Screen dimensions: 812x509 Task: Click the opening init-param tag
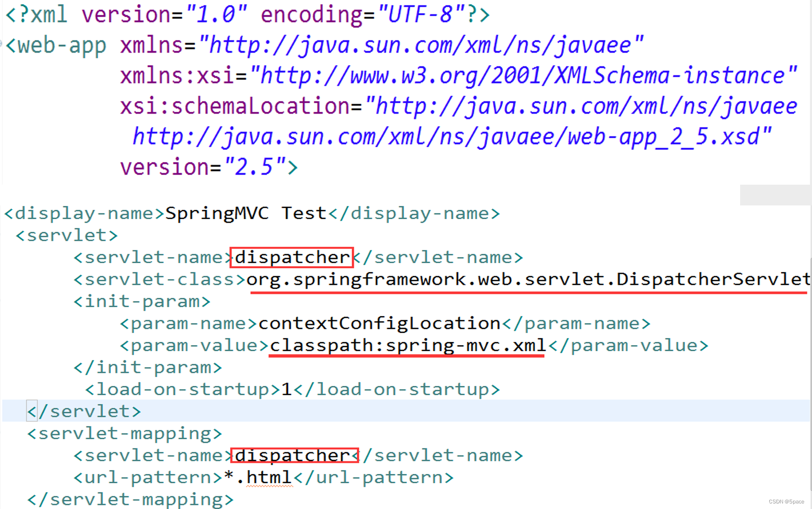pos(142,302)
